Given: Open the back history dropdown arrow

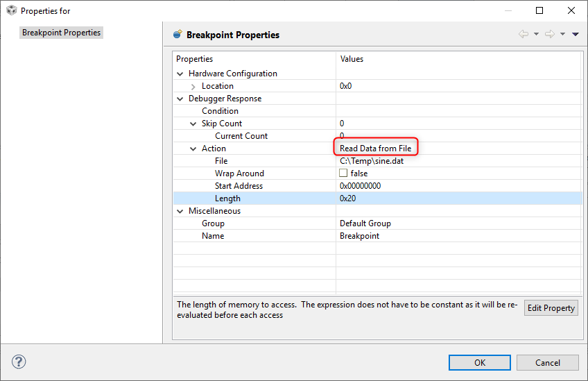Looking at the screenshot, I should [x=536, y=34].
